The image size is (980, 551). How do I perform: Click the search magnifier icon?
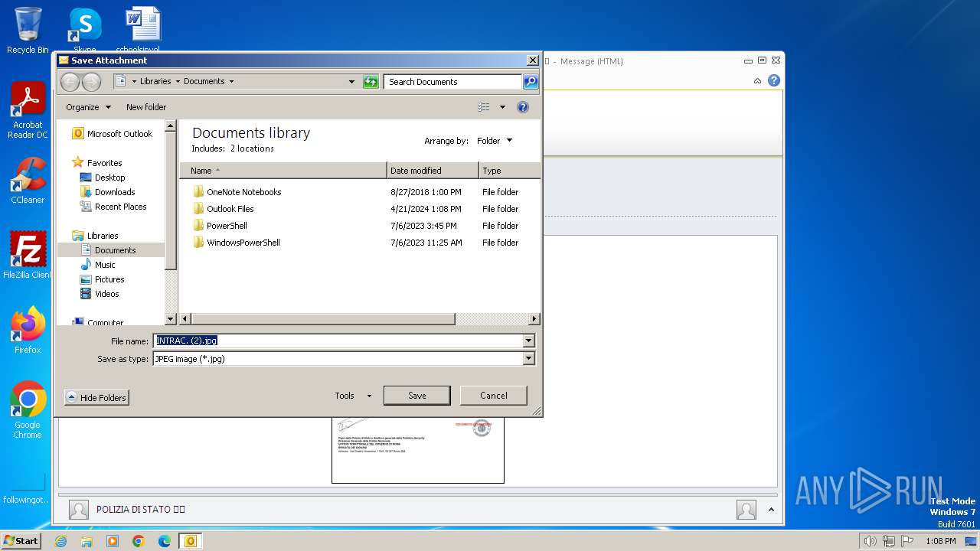click(530, 82)
